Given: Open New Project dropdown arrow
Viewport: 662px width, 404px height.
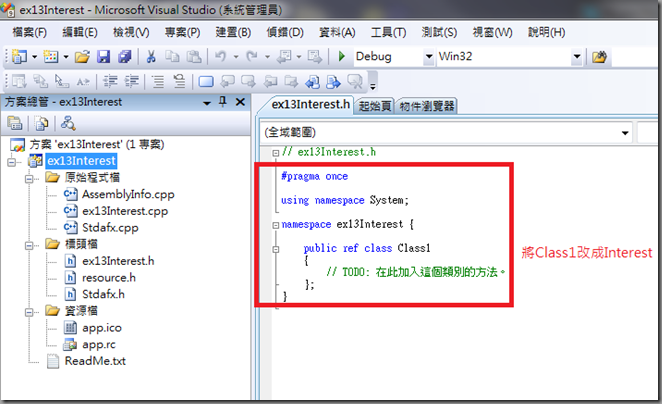Looking at the screenshot, I should coord(35,57).
